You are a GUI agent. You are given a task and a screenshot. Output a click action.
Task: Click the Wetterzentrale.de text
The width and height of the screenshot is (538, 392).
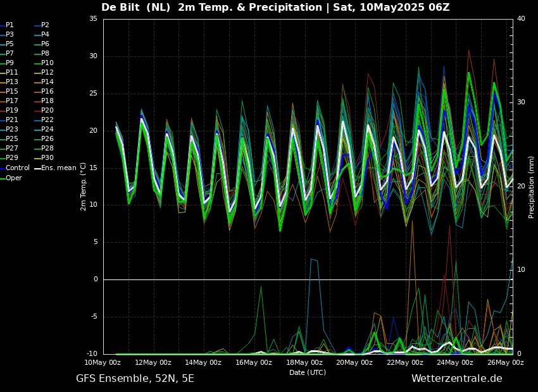[x=456, y=379]
